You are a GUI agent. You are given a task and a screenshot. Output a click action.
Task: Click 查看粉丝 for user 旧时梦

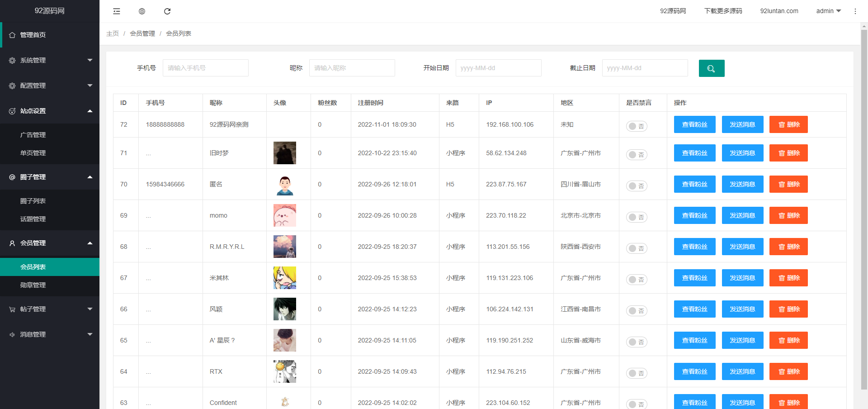(694, 153)
